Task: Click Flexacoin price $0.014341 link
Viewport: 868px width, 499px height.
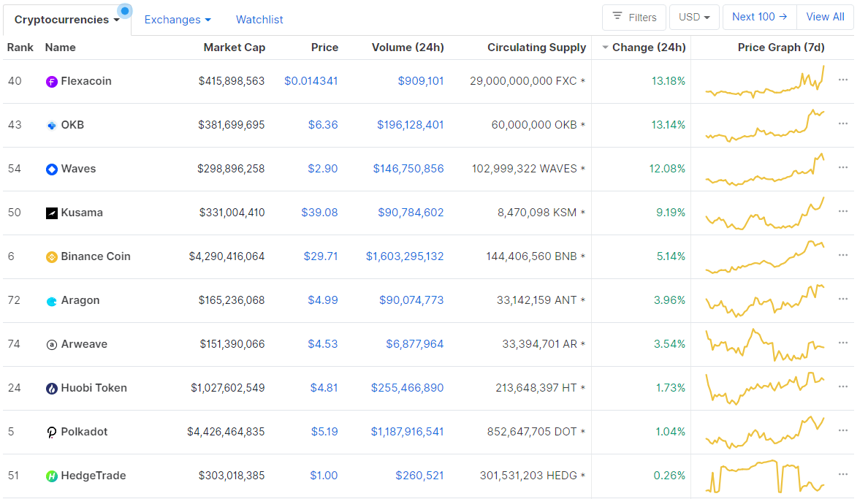Action: tap(311, 81)
